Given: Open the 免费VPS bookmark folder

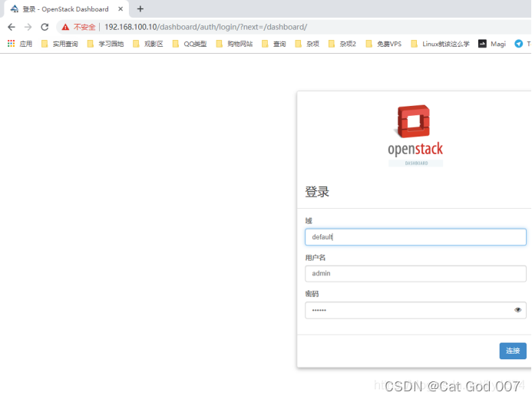Looking at the screenshot, I should (x=383, y=44).
